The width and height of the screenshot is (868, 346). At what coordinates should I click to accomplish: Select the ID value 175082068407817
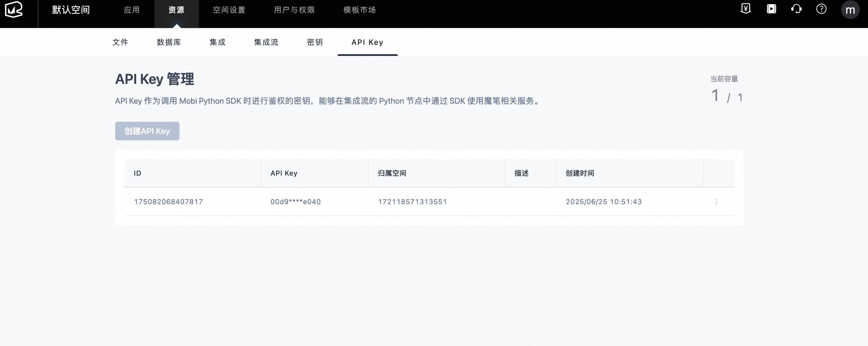pos(168,202)
